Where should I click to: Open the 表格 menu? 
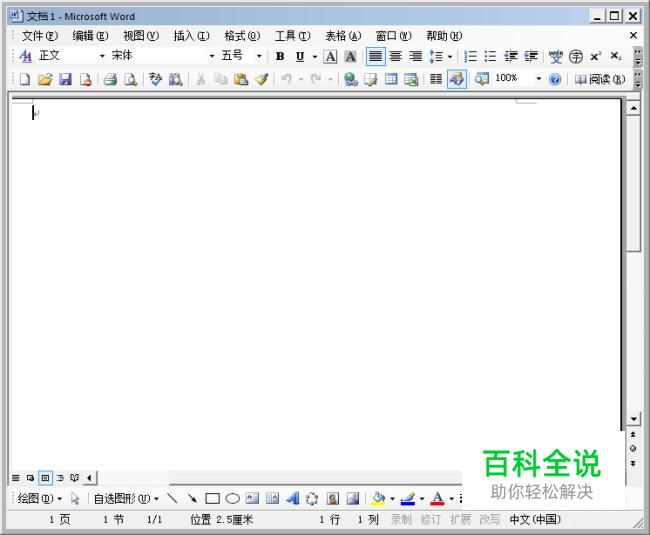[x=343, y=36]
